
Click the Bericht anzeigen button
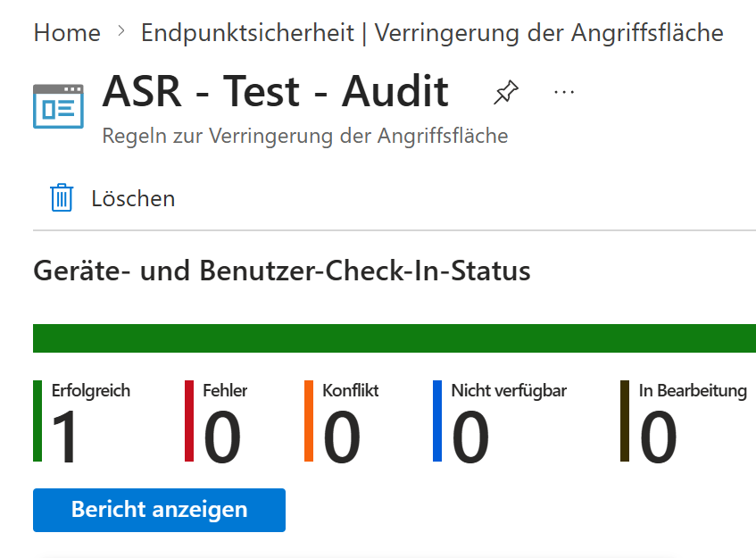click(159, 510)
